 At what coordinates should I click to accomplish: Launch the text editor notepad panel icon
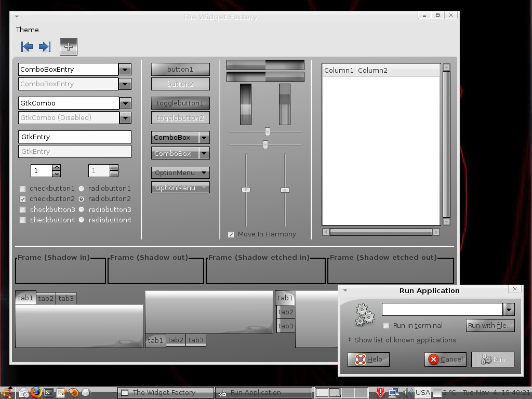pos(61,393)
